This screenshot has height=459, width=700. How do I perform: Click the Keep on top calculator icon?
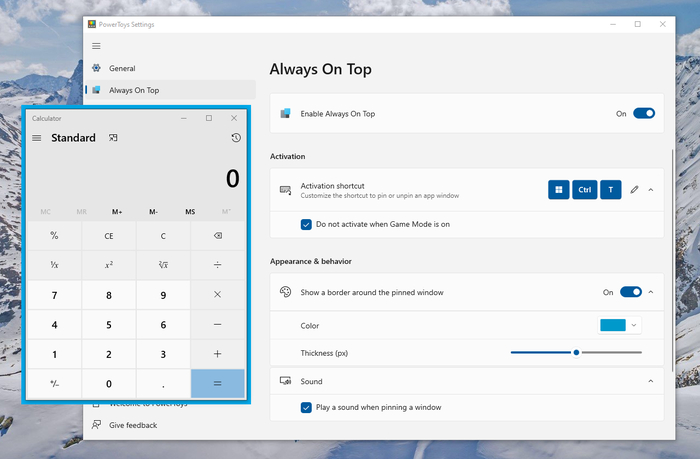click(114, 138)
